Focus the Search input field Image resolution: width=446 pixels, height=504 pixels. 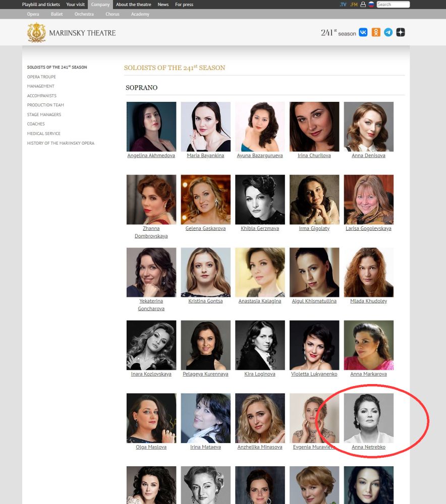click(x=393, y=5)
